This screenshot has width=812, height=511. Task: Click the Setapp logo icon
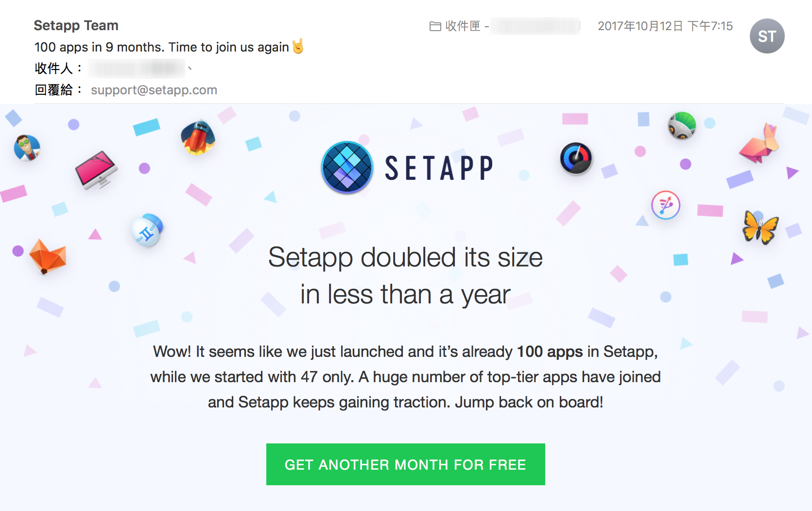point(347,167)
